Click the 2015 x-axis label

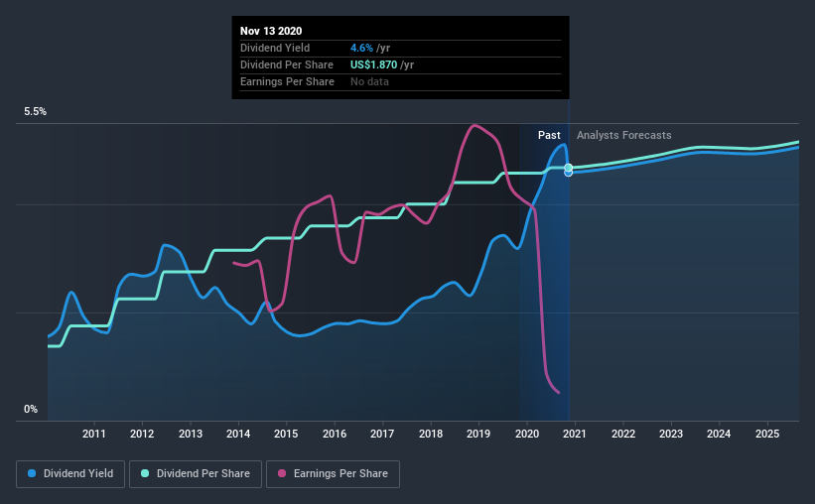tap(287, 434)
